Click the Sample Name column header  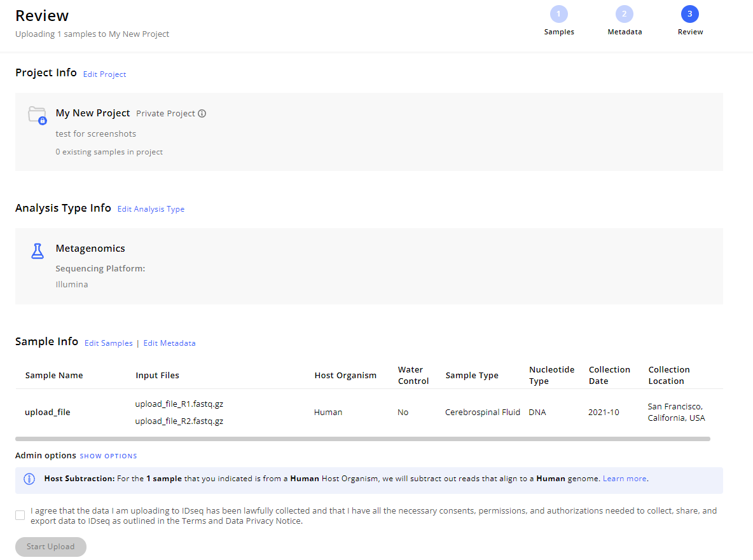tap(54, 375)
